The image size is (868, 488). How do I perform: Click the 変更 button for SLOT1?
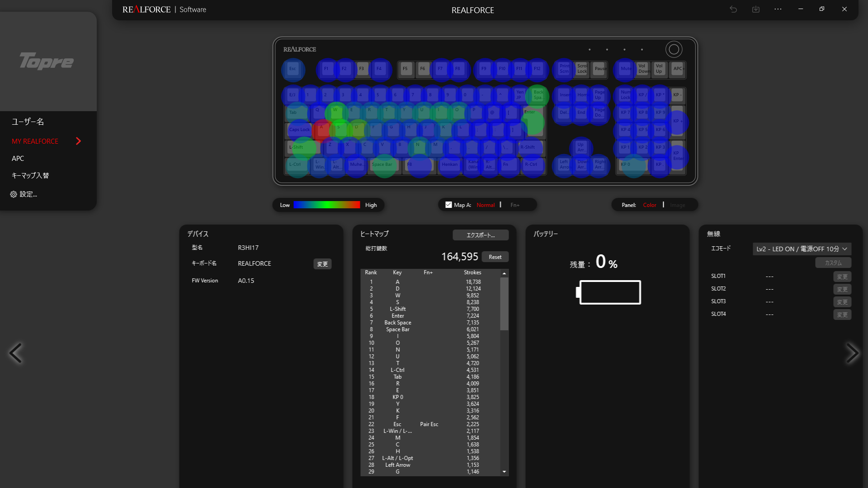[x=842, y=277]
